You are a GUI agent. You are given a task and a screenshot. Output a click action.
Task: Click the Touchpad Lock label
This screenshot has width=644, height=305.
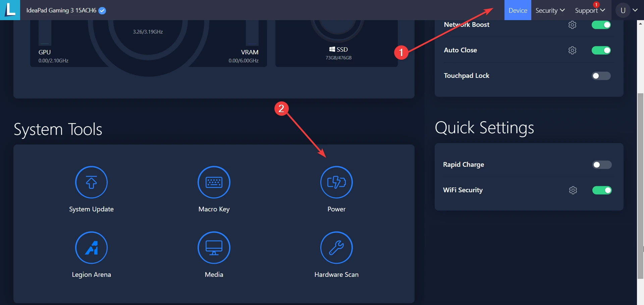[467, 75]
